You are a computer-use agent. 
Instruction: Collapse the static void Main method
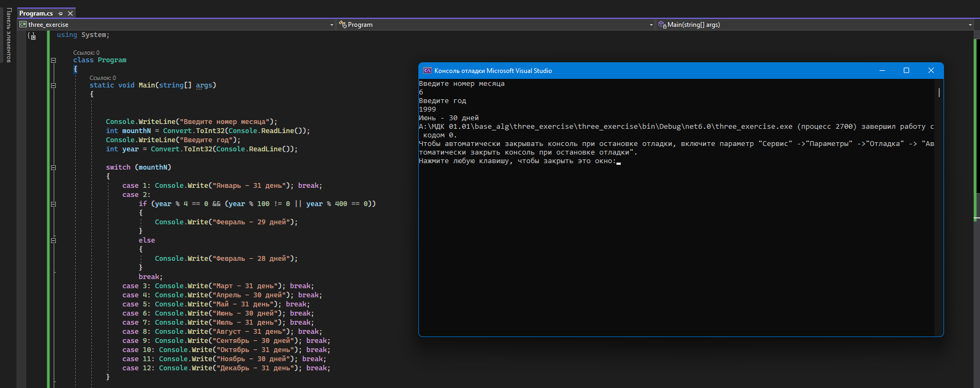click(x=53, y=85)
